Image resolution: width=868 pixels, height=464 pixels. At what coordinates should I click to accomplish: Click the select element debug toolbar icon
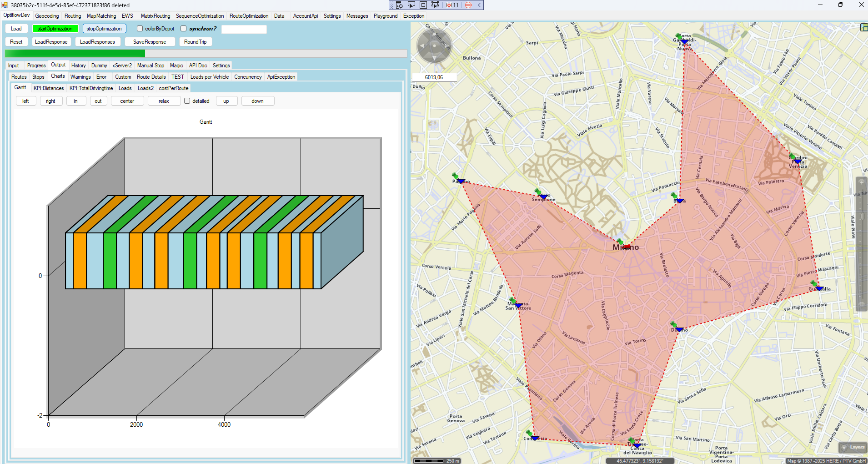point(411,5)
